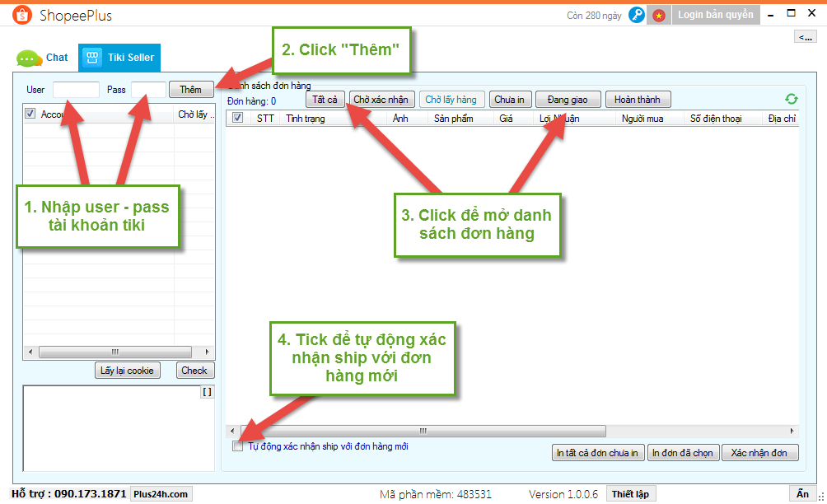The image size is (827, 504).
Task: Click the Chat speech bubble icon
Action: click(x=29, y=58)
